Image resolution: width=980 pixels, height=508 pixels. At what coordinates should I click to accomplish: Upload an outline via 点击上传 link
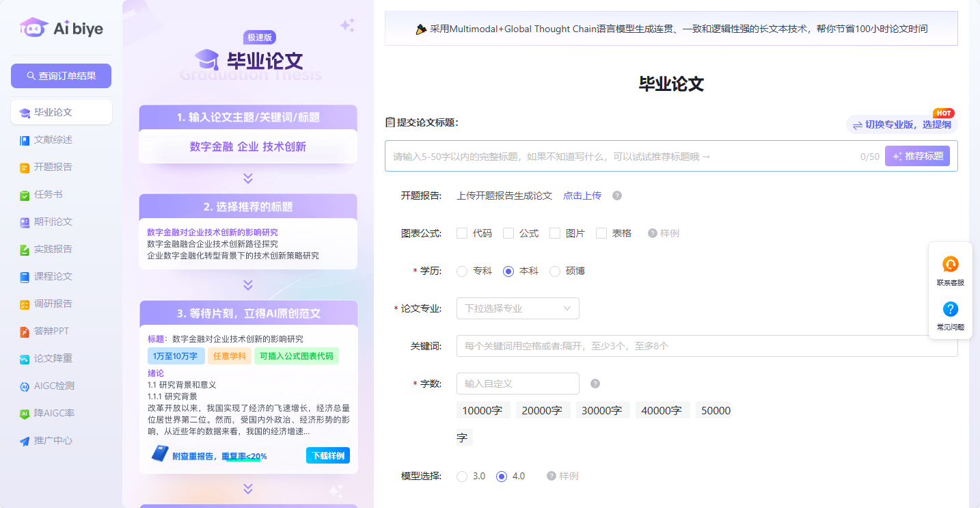pyautogui.click(x=582, y=196)
